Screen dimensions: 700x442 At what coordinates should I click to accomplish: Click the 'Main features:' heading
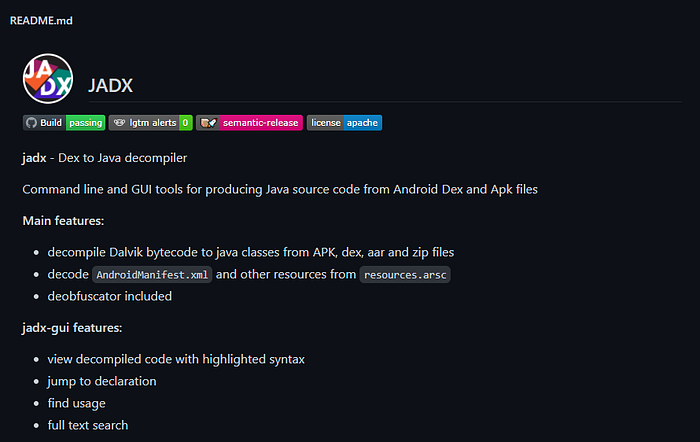[x=63, y=221]
